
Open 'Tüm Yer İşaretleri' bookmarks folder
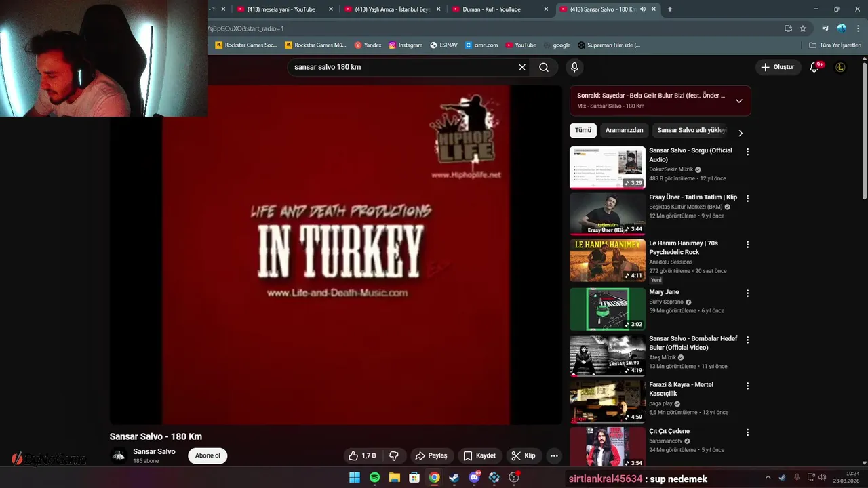tap(835, 45)
